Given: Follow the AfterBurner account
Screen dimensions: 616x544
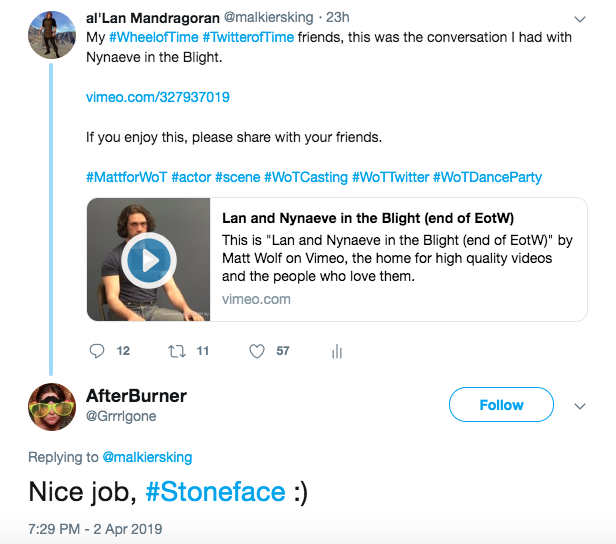Looking at the screenshot, I should click(501, 405).
